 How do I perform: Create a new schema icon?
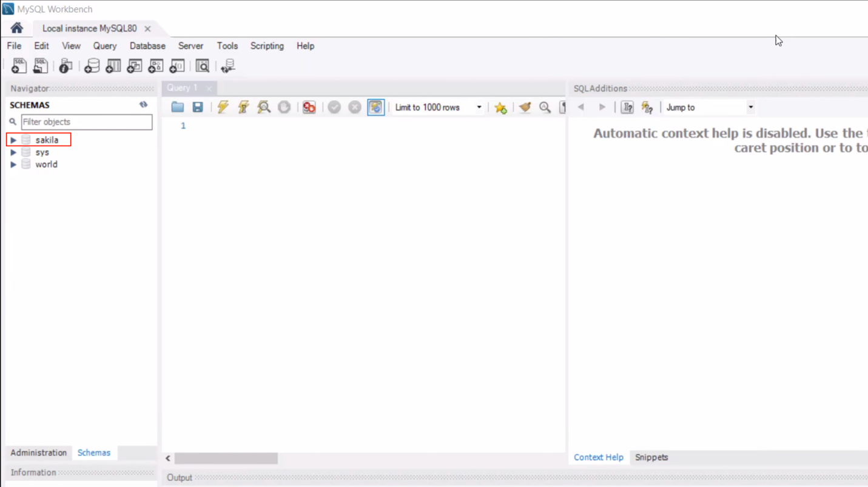click(x=92, y=65)
